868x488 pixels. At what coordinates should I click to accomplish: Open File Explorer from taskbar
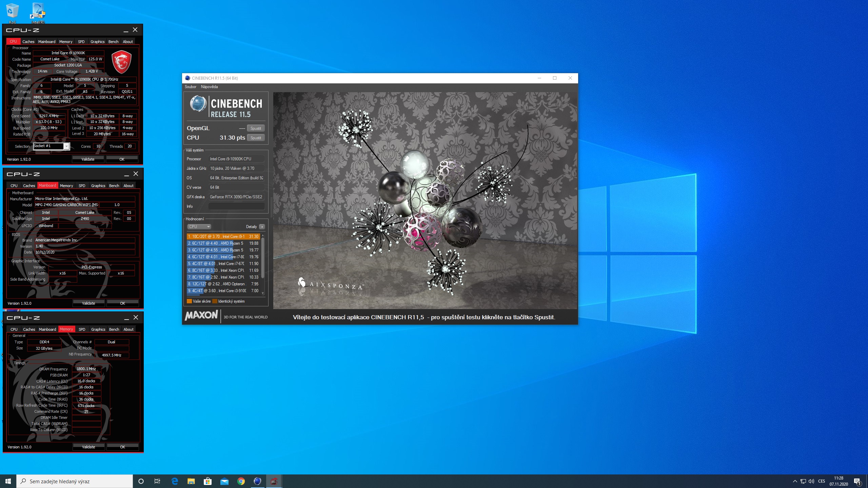pyautogui.click(x=191, y=481)
